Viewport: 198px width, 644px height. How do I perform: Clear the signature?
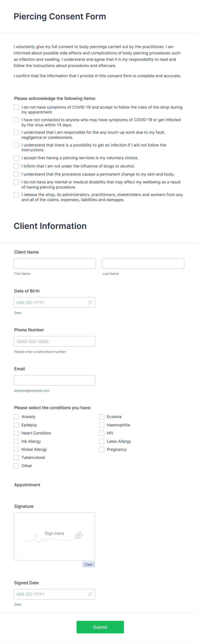(89, 565)
